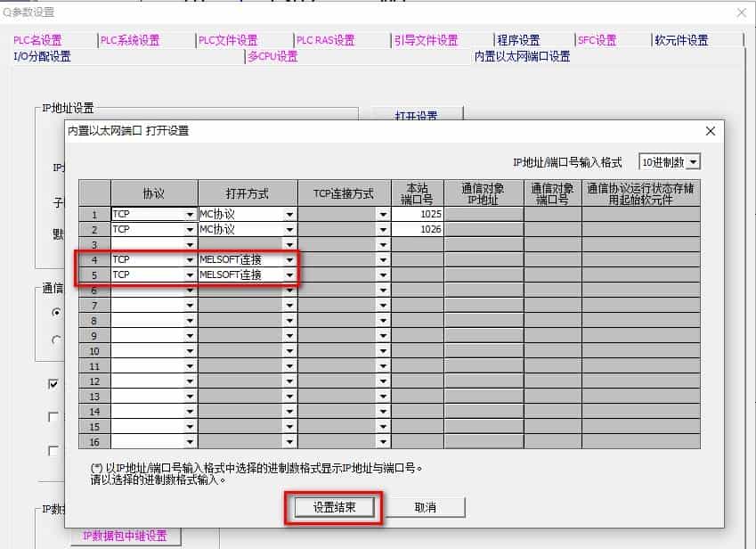Select the I/O分配设置 tab

click(44, 56)
